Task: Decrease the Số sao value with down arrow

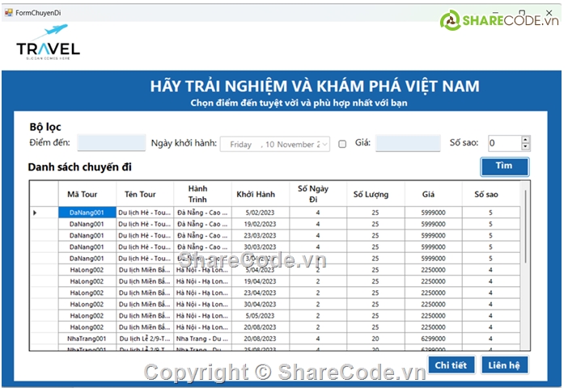Action: (525, 148)
